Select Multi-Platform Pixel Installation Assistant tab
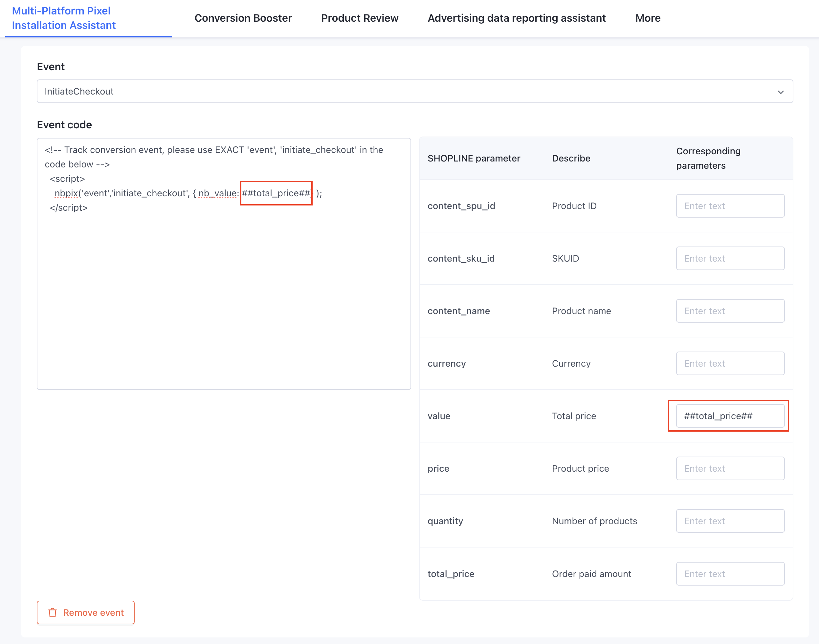This screenshot has height=644, width=819. (x=64, y=18)
